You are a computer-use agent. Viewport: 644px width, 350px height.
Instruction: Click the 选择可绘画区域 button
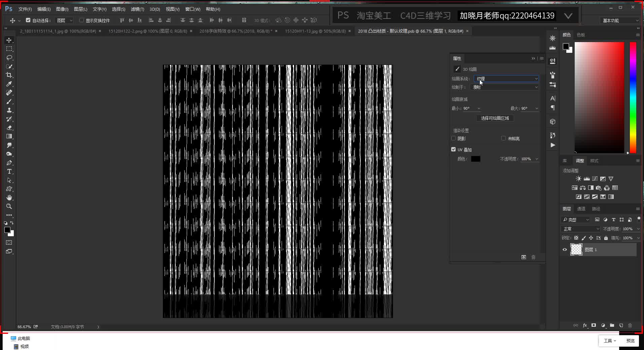[495, 118]
